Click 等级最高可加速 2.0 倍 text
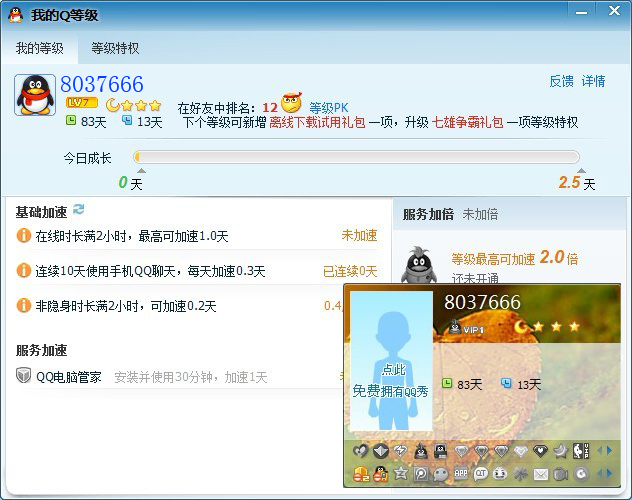 pos(514,258)
